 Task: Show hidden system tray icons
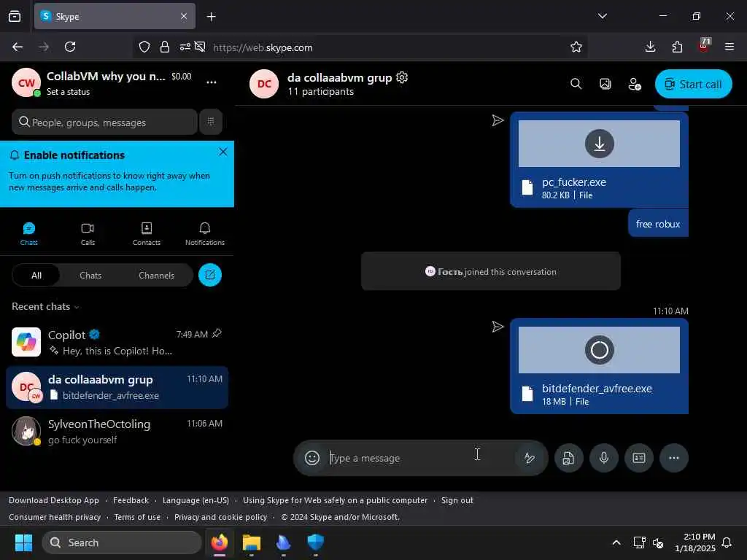click(616, 542)
